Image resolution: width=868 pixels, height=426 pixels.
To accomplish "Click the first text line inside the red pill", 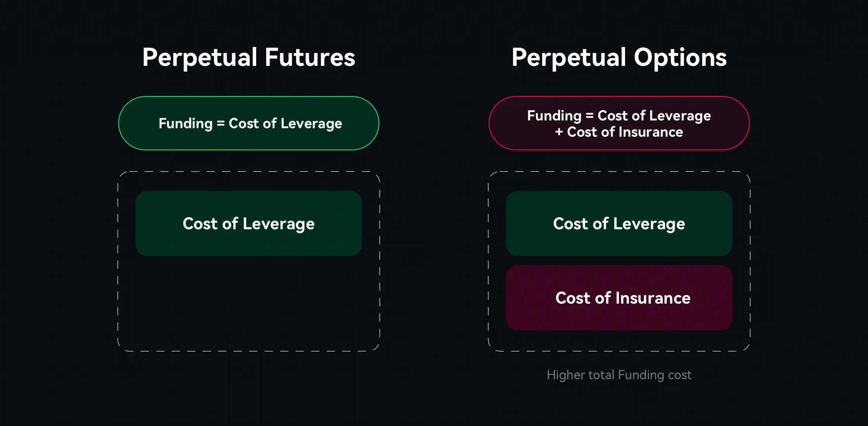I will (619, 115).
